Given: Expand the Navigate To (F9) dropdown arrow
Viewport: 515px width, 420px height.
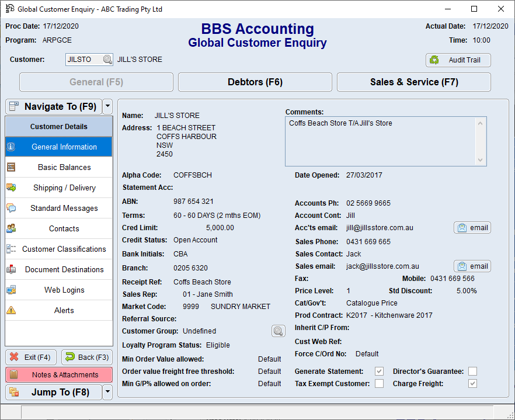Looking at the screenshot, I should [x=106, y=106].
